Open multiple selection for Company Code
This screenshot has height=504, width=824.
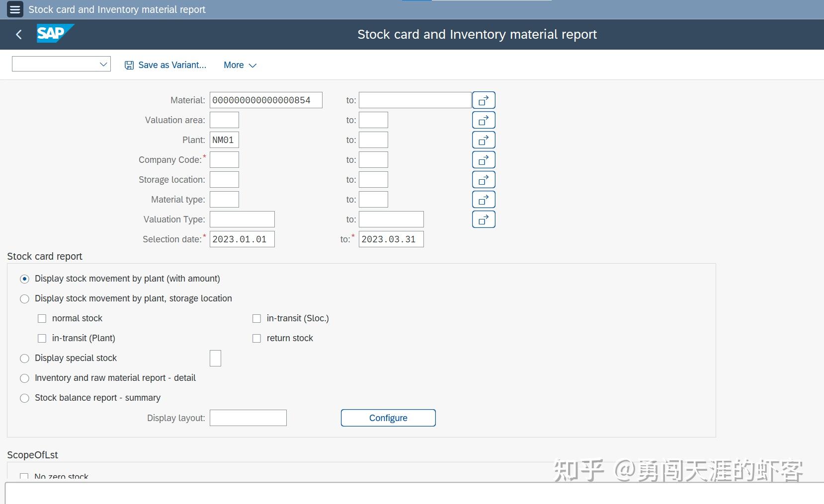pos(484,160)
